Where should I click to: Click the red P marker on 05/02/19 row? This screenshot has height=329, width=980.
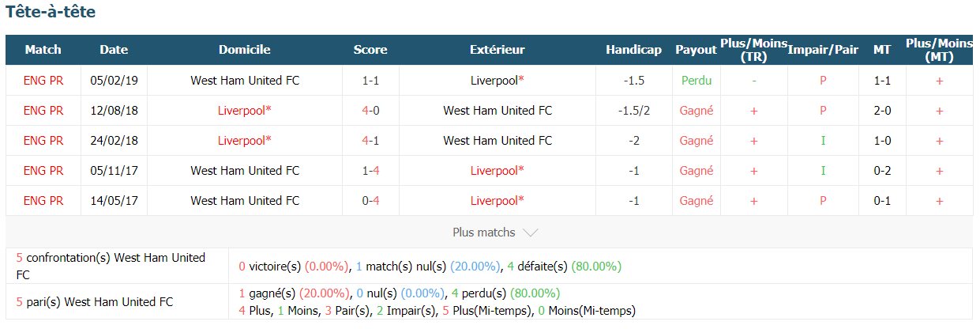point(823,81)
